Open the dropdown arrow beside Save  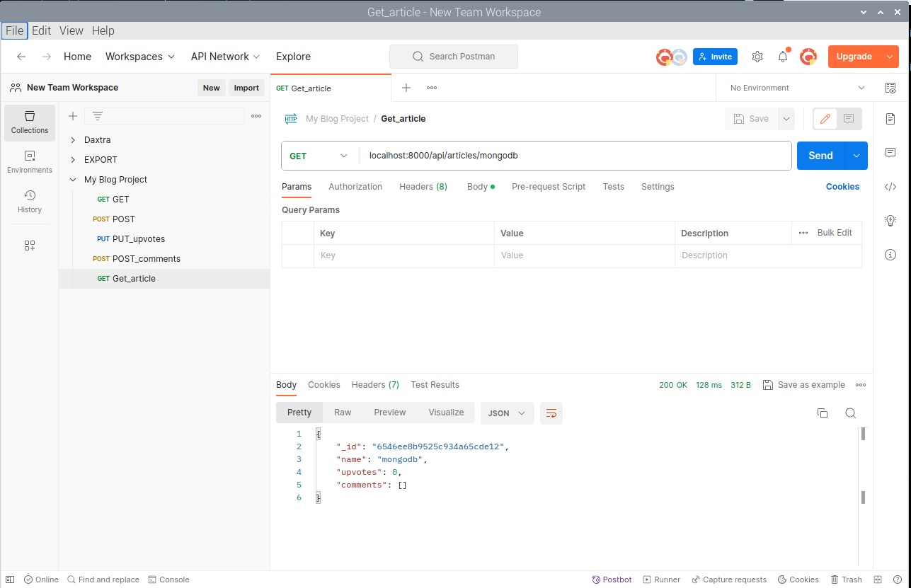coord(786,119)
